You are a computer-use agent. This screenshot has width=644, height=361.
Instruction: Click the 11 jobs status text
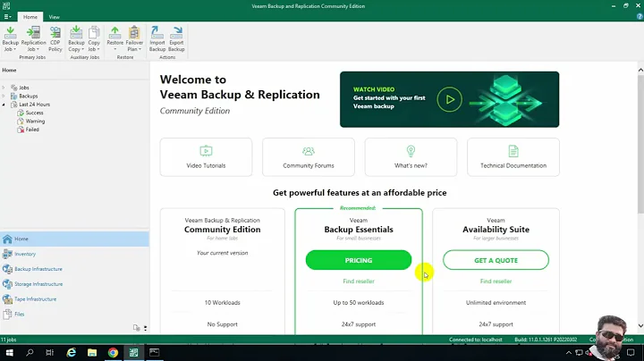[8, 340]
